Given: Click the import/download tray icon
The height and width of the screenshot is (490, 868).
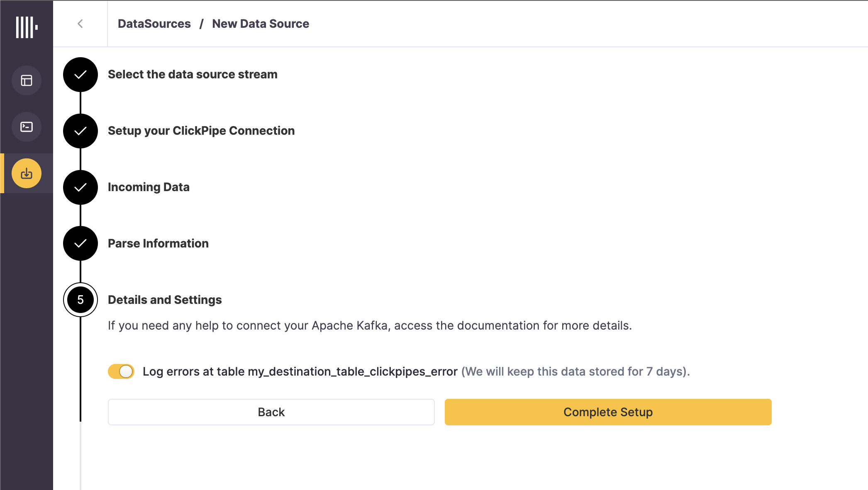Looking at the screenshot, I should (x=26, y=173).
